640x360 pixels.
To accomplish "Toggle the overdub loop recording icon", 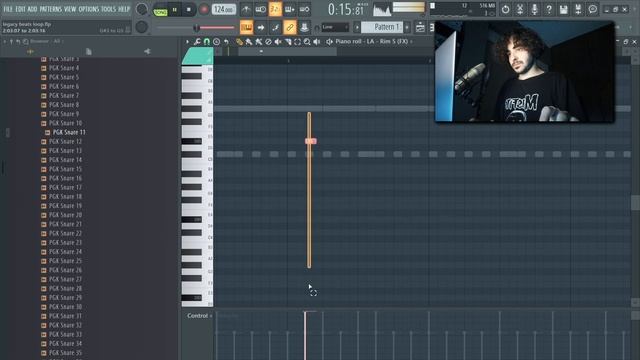I will (x=290, y=9).
